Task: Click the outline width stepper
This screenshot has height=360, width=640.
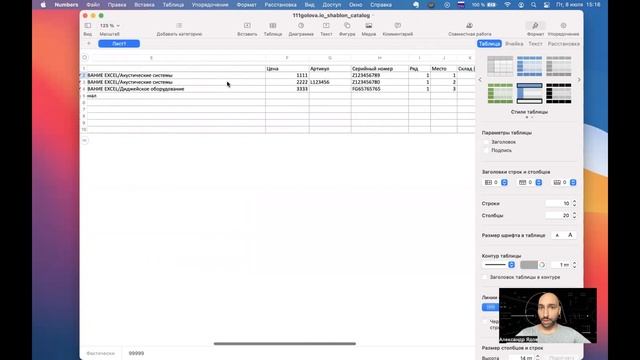Action: coord(574,265)
